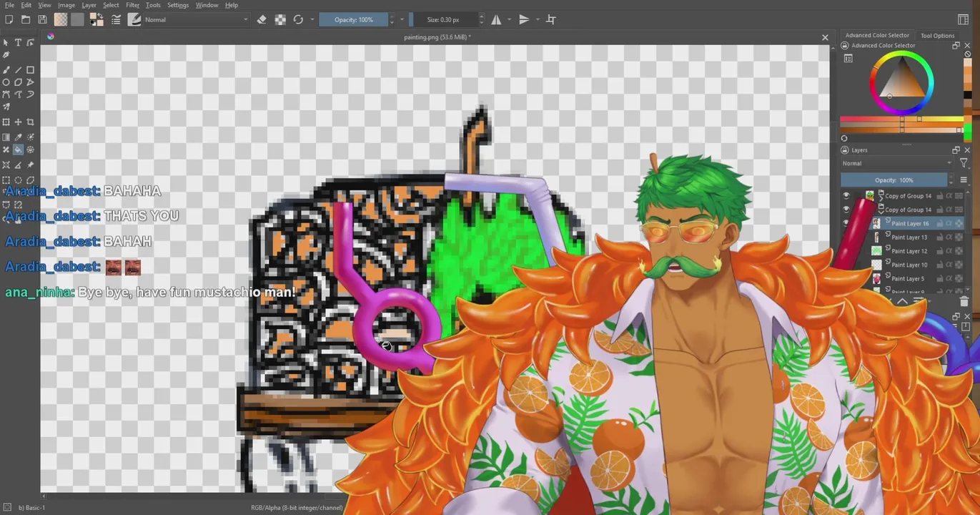Select the Freehand Path tool

(18, 94)
